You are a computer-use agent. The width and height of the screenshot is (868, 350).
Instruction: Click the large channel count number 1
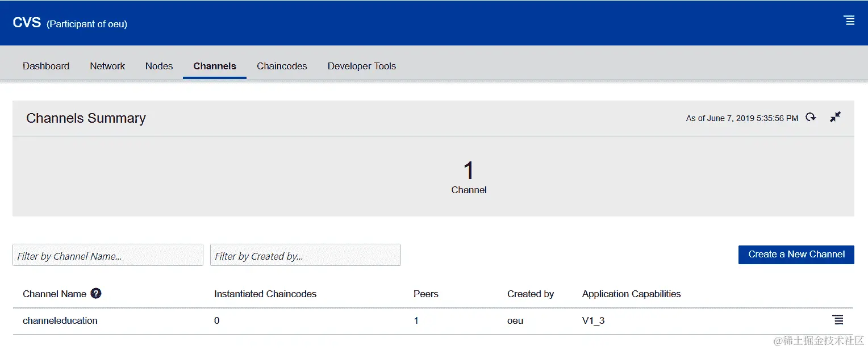(x=469, y=170)
